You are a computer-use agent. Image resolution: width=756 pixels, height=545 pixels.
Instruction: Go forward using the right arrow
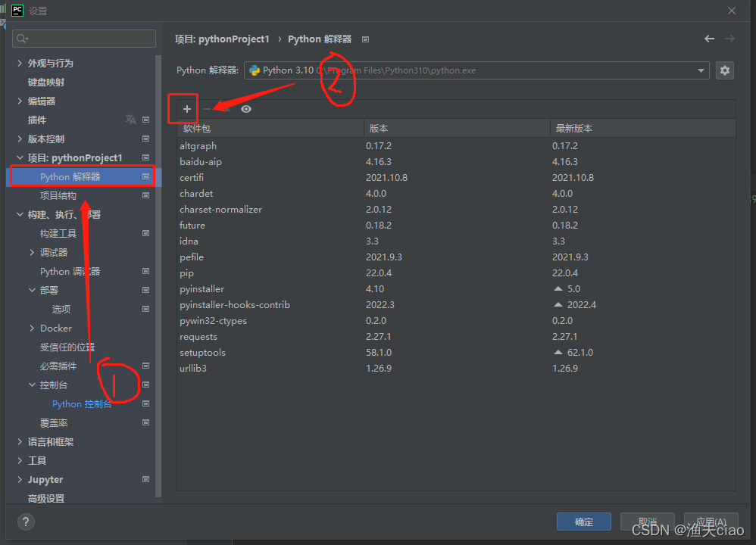(729, 39)
